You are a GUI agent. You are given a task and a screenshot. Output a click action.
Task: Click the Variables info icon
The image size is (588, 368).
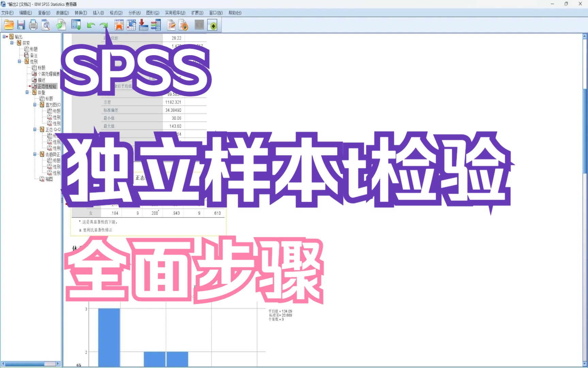point(156,25)
